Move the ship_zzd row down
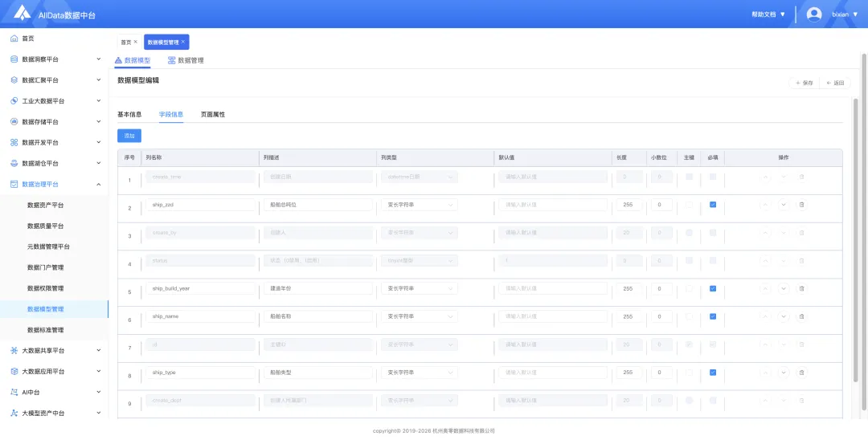 point(784,205)
